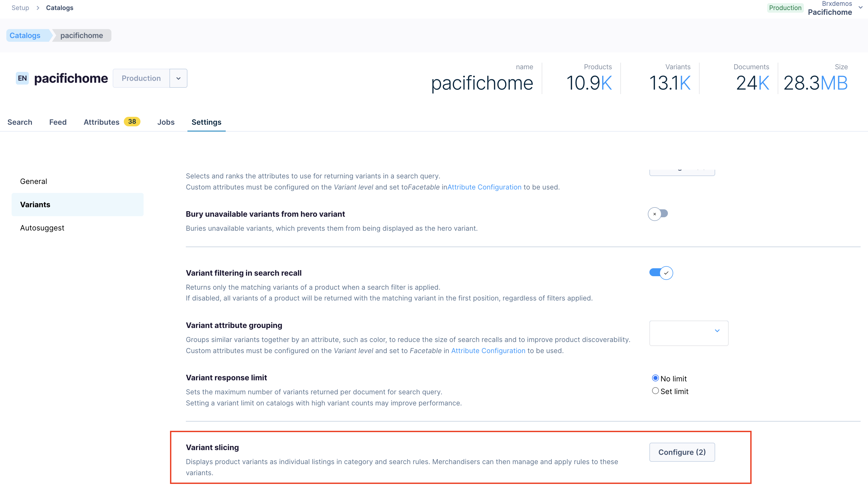This screenshot has height=490, width=868.
Task: Select Autosuggest in the settings sidebar
Action: click(42, 228)
